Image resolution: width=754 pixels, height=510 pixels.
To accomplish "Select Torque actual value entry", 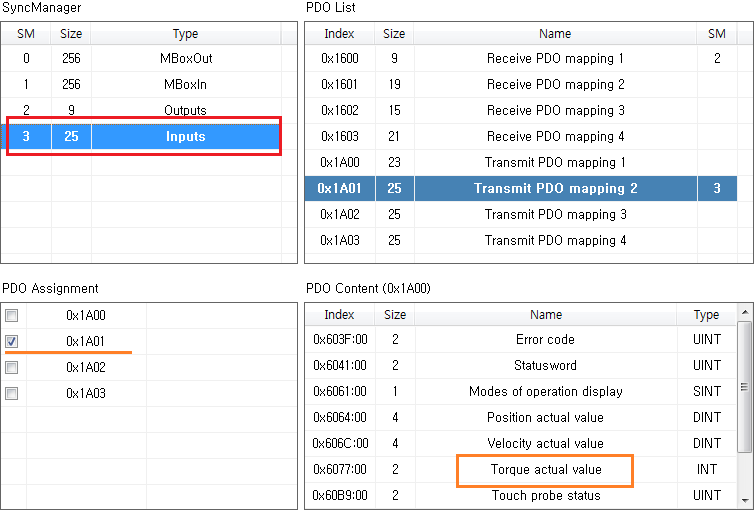I will (x=545, y=470).
